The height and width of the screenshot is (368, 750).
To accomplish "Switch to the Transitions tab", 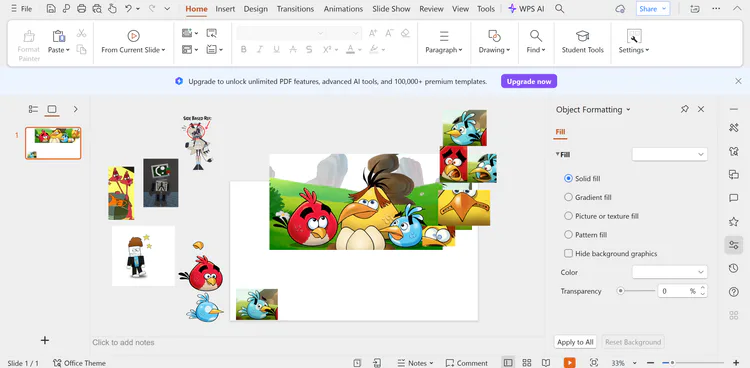I will click(295, 9).
